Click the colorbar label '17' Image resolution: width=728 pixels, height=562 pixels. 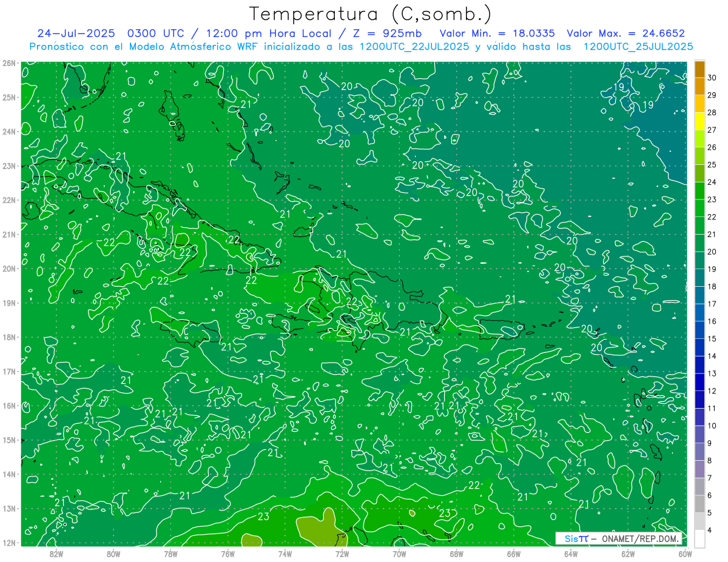coord(712,304)
